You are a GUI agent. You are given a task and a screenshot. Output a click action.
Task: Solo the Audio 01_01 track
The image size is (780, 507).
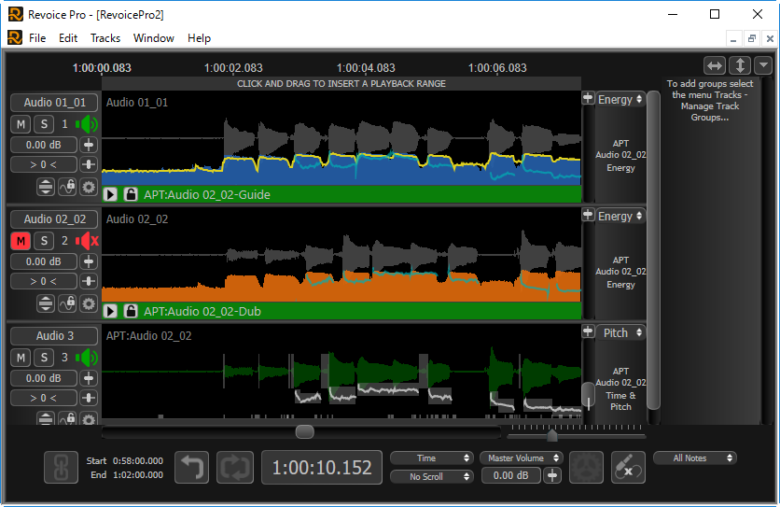(43, 124)
